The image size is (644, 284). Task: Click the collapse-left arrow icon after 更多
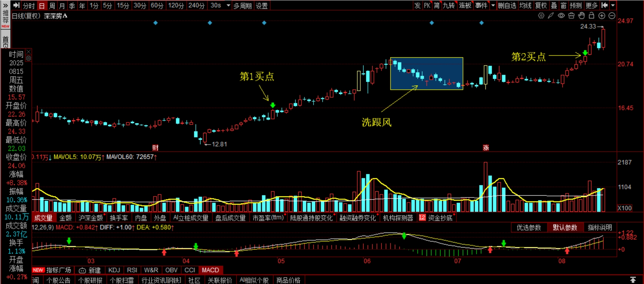tap(604, 5)
